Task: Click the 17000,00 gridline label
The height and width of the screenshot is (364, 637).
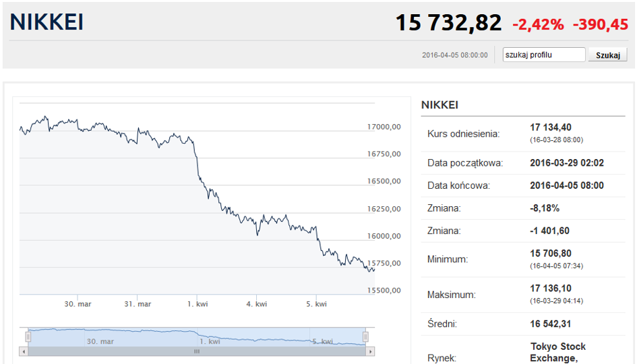Action: [x=384, y=127]
